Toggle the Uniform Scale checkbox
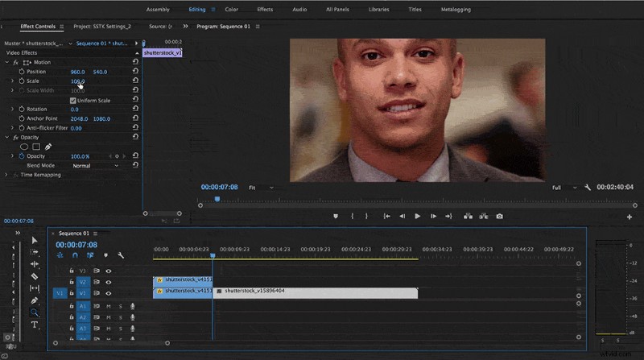644x360 pixels. (73, 101)
